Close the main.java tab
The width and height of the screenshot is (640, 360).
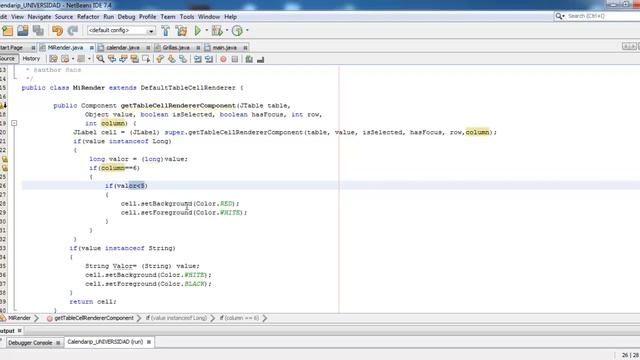pos(245,48)
